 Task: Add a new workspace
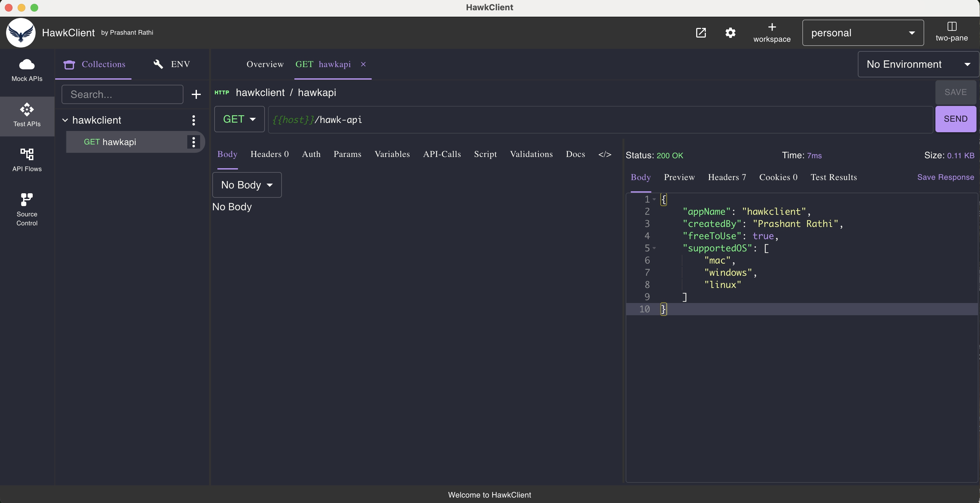772,32
